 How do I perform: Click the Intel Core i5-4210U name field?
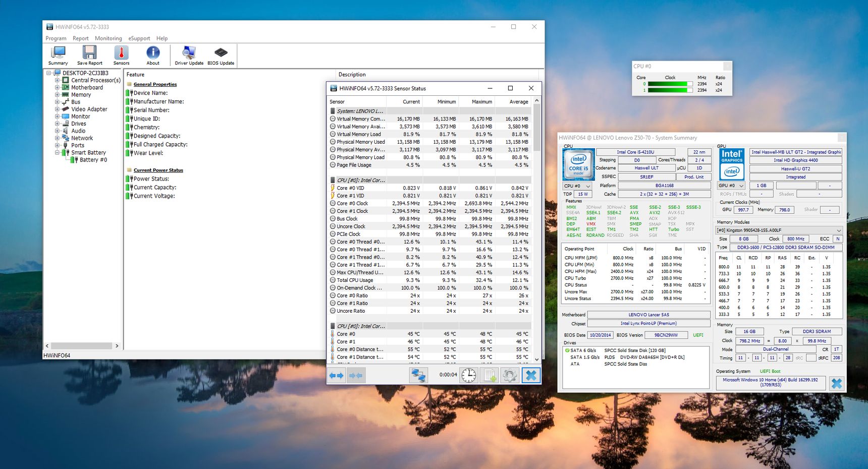click(x=635, y=152)
